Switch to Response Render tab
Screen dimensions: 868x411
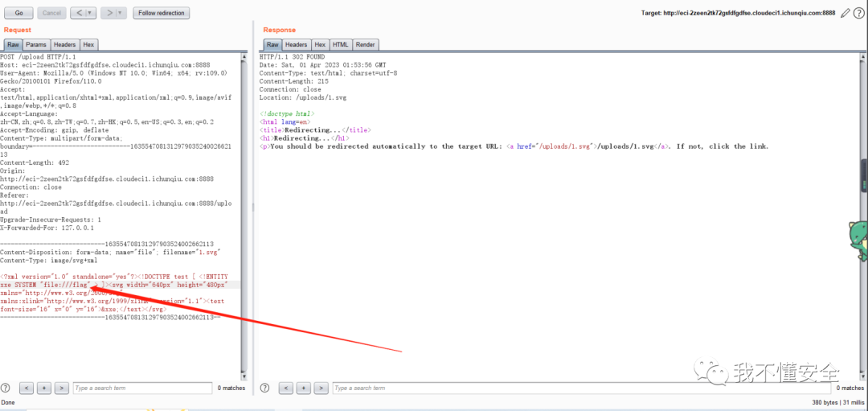(366, 45)
